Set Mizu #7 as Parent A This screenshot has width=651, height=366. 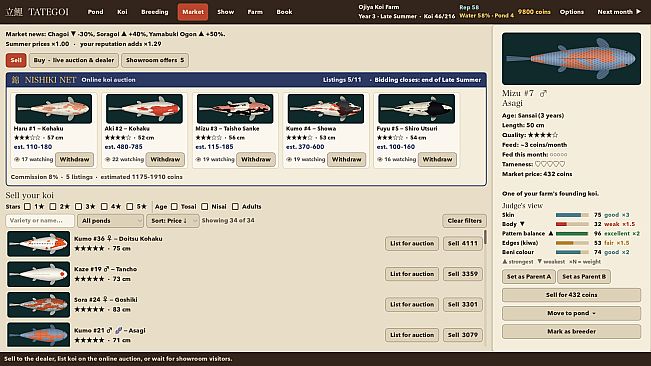529,276
